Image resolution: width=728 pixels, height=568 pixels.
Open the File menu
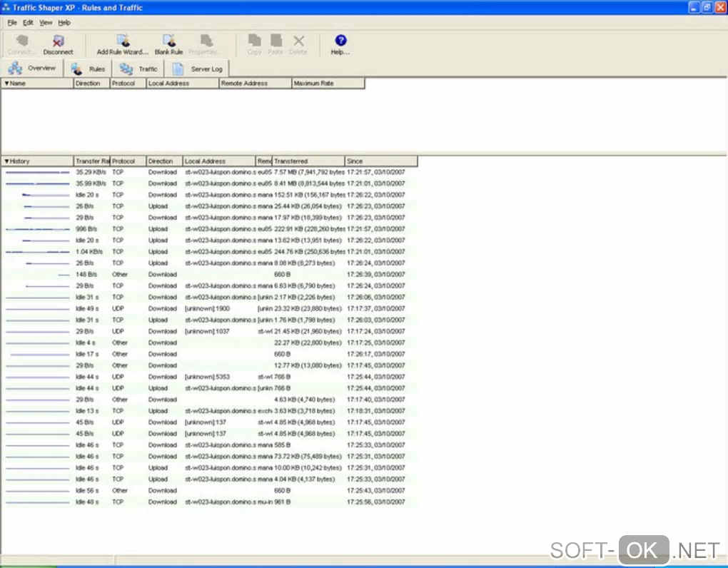tap(12, 22)
